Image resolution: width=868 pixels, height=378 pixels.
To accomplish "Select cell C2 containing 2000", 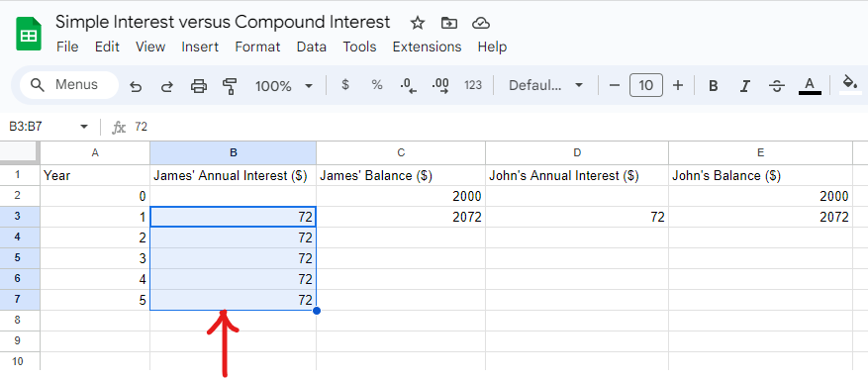I will click(401, 196).
